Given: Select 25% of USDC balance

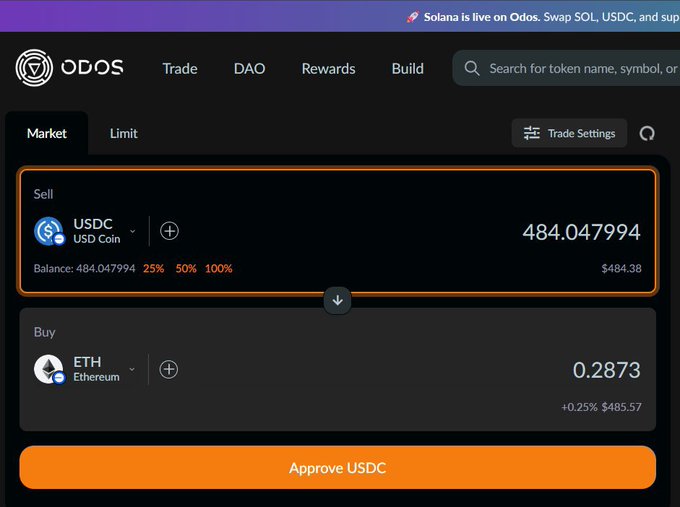Looking at the screenshot, I should 154,268.
